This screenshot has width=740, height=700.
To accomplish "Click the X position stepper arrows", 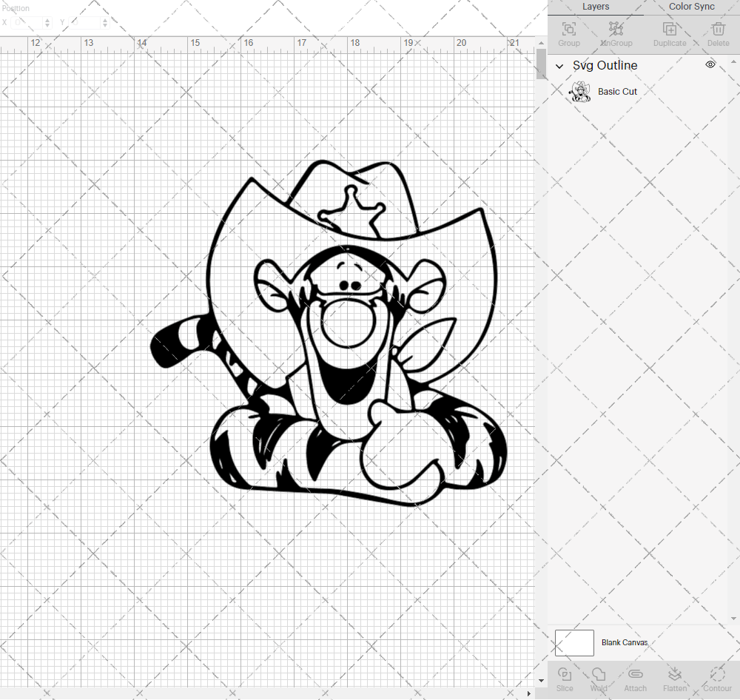I will (x=46, y=22).
